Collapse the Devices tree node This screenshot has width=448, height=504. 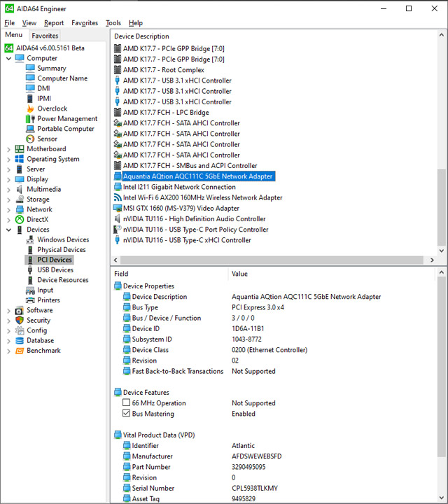[8, 230]
